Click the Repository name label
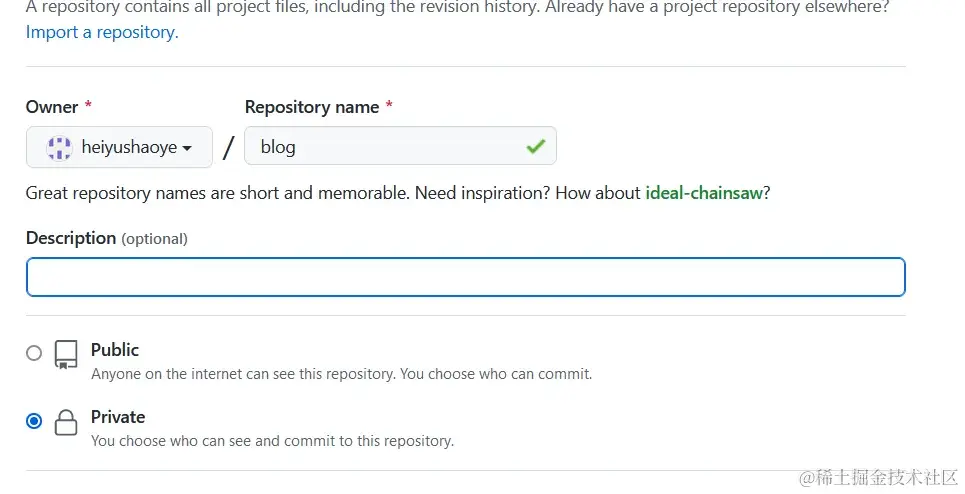This screenshot has width=965, height=494. pos(312,107)
